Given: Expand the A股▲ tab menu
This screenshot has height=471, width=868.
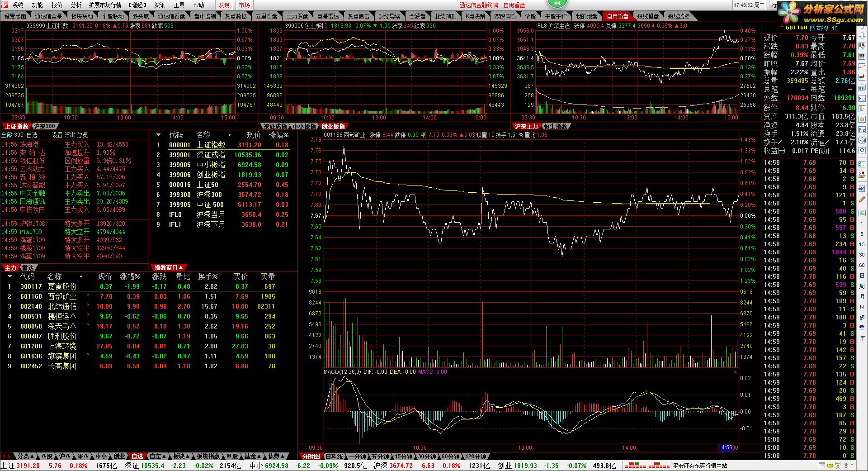Looking at the screenshot, I should tap(47, 456).
